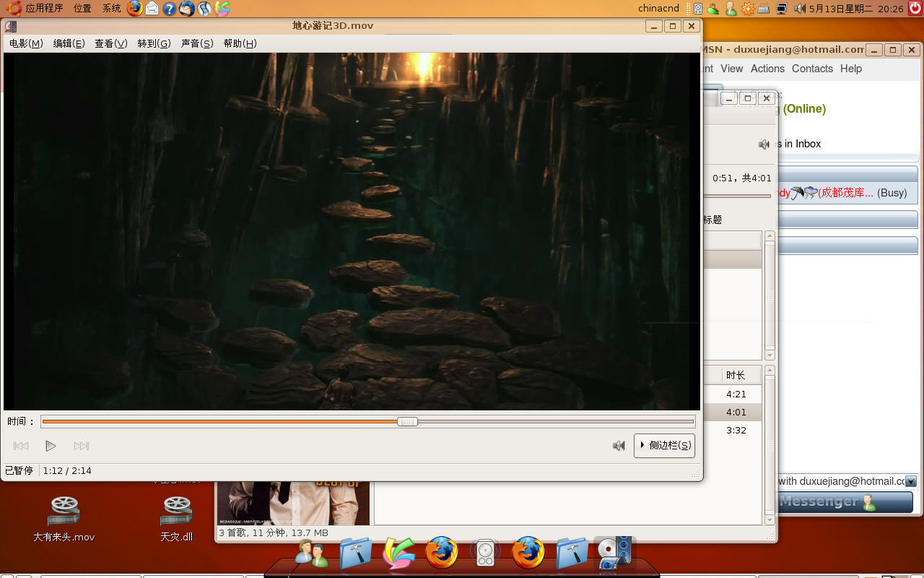Click the green buddy messenger tray icon
The width and height of the screenshot is (924, 578).
[x=714, y=9]
